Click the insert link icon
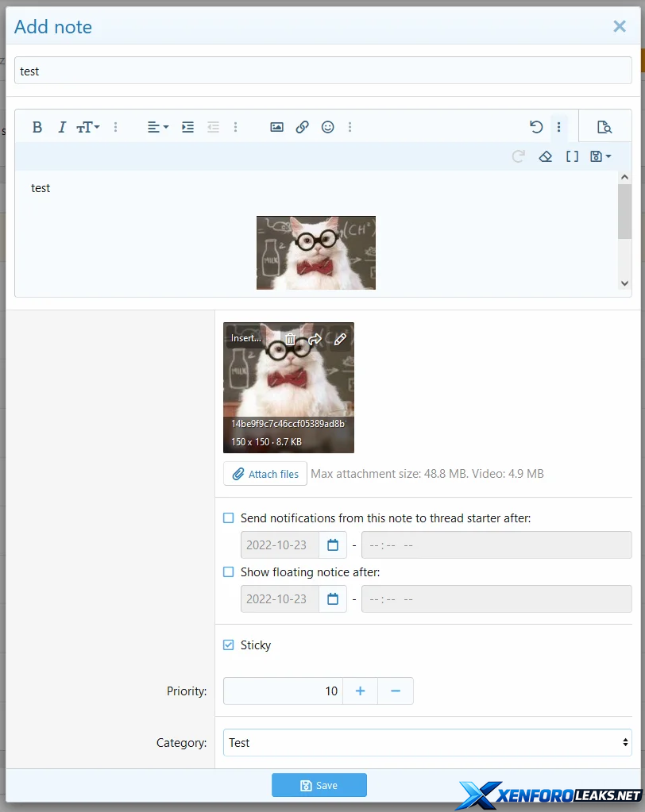The height and width of the screenshot is (812, 645). [x=302, y=127]
